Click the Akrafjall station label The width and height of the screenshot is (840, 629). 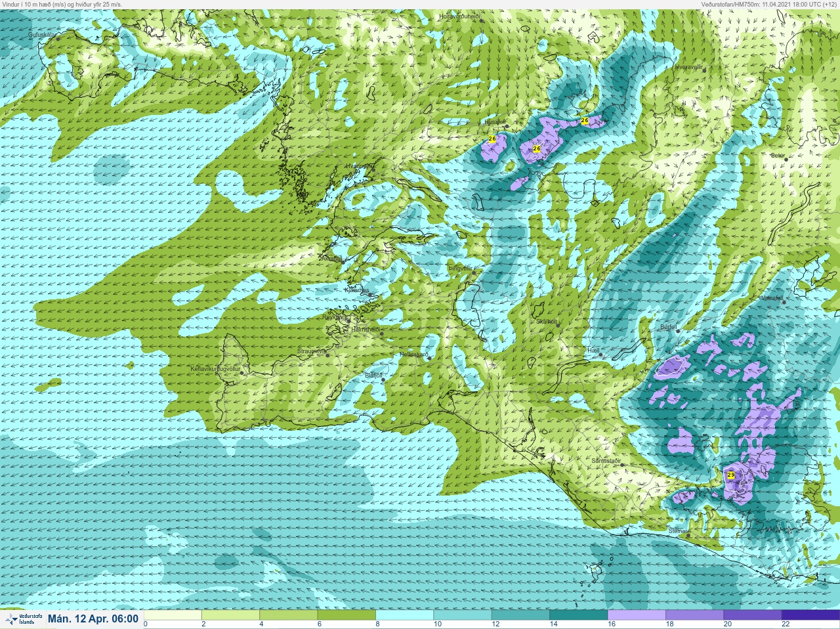point(331,259)
